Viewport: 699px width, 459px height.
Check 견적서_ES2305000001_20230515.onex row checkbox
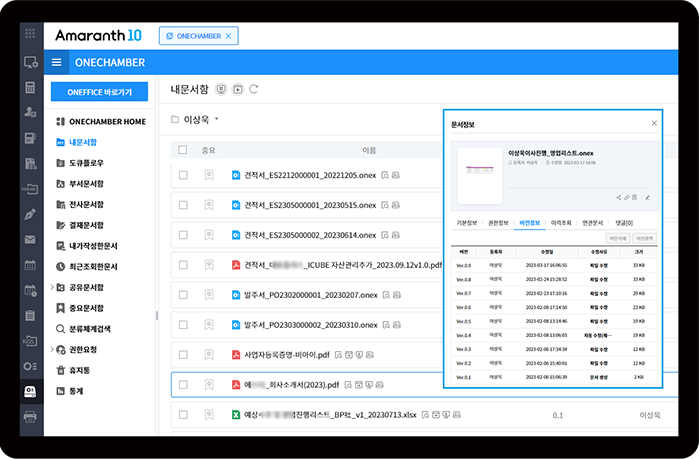[183, 205]
